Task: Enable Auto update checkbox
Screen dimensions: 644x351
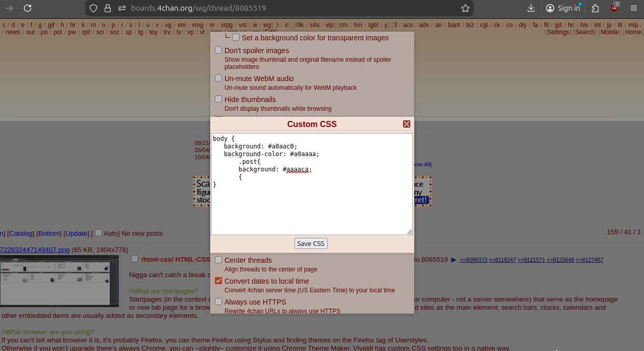Action: (98, 233)
